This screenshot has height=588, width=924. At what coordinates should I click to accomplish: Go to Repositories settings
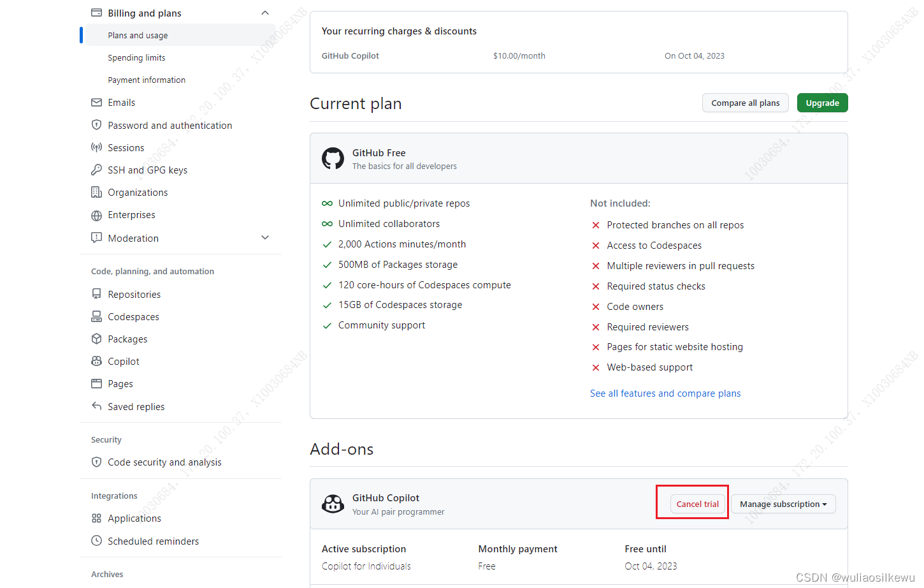point(134,294)
